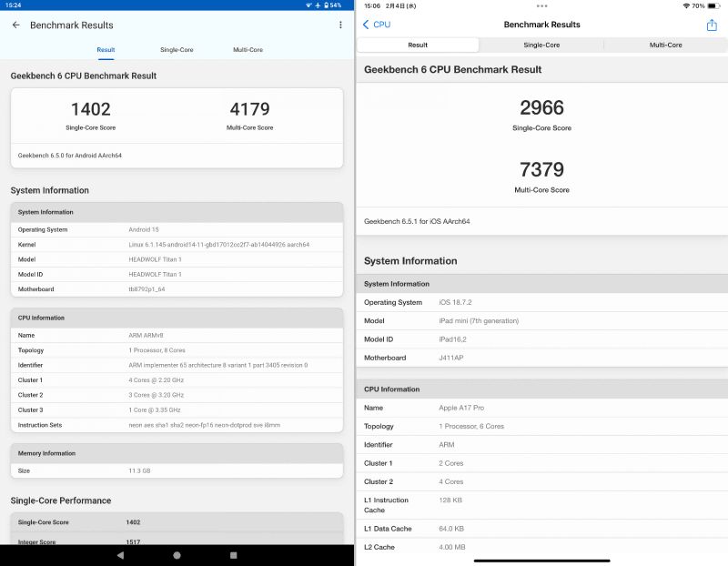The width and height of the screenshot is (728, 566).
Task: Switch to the Single-Core tab on Android
Action: (177, 50)
